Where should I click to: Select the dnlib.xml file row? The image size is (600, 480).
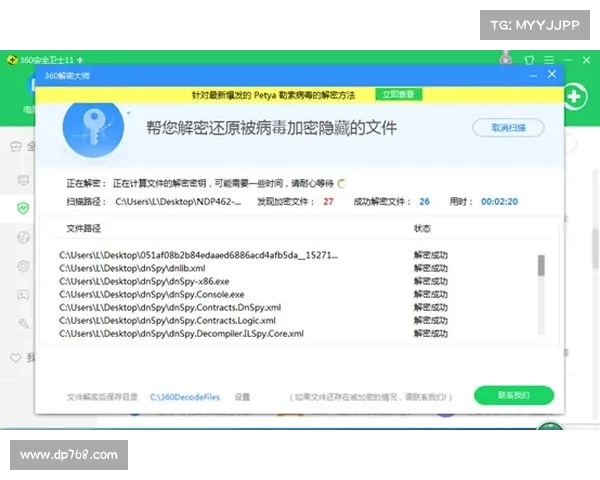click(x=253, y=268)
